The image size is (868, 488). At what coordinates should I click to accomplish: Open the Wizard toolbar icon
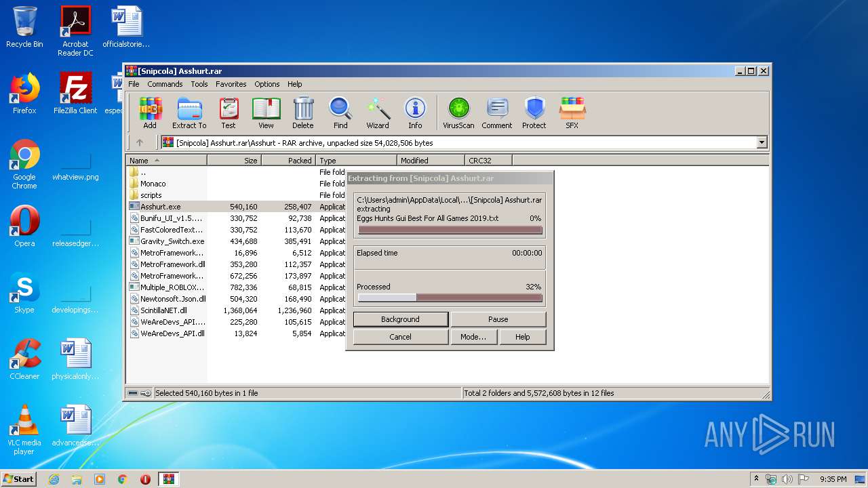click(378, 113)
